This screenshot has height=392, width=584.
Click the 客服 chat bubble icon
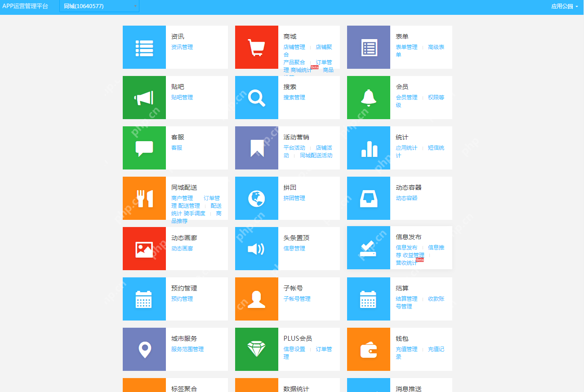tap(144, 148)
